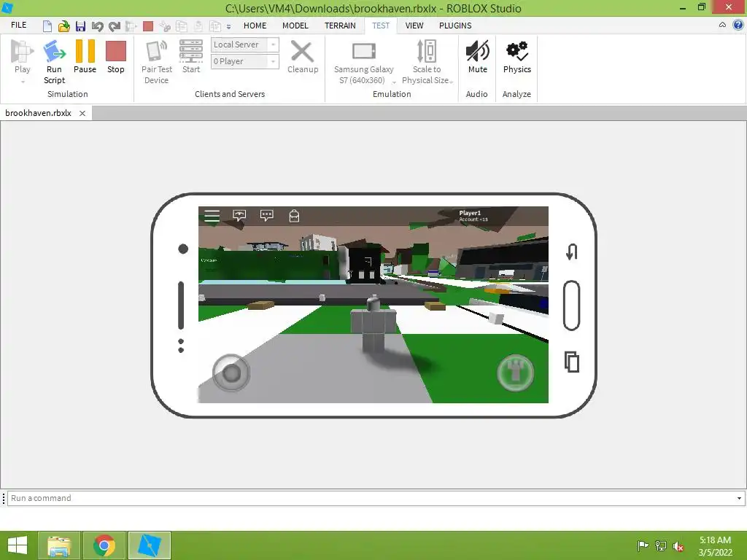This screenshot has height=560, width=747.
Task: Collapse the ribbon with the caret icon
Action: click(x=722, y=26)
